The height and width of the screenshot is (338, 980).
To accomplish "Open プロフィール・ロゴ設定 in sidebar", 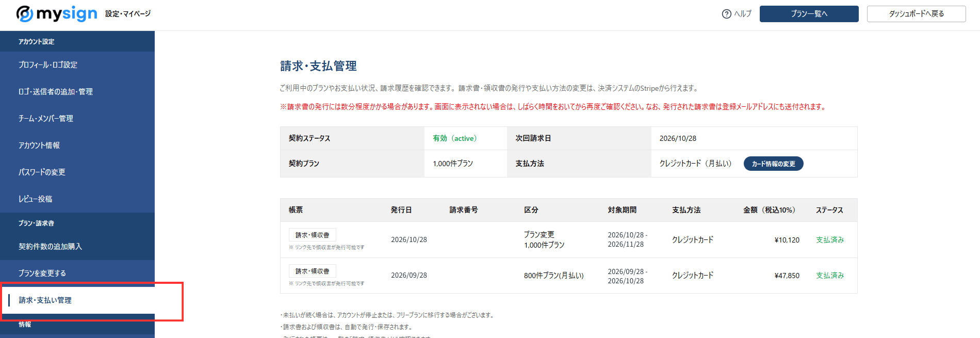I will 77,65.
